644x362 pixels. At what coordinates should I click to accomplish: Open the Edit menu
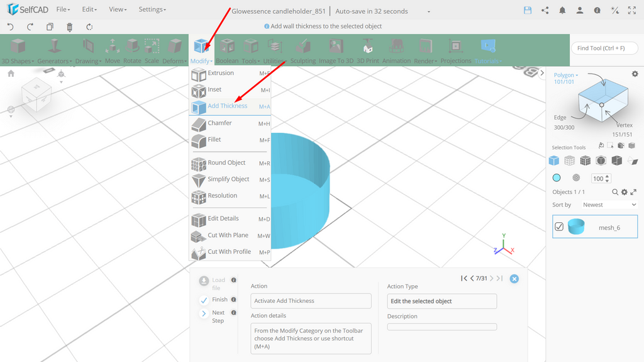tap(89, 9)
